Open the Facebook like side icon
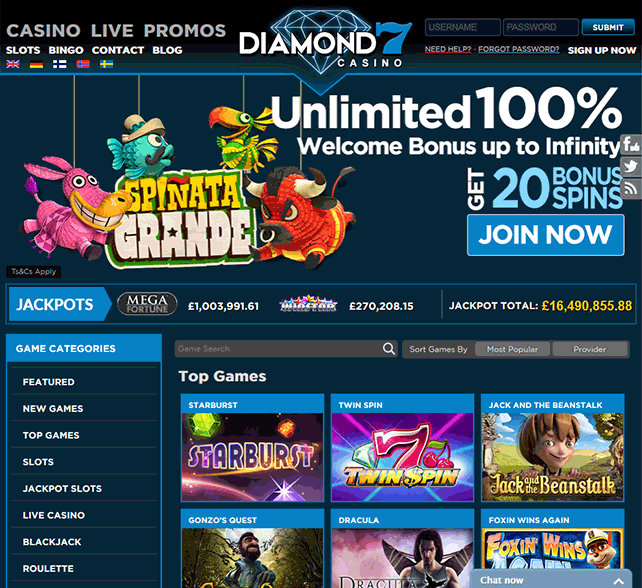 (631, 145)
